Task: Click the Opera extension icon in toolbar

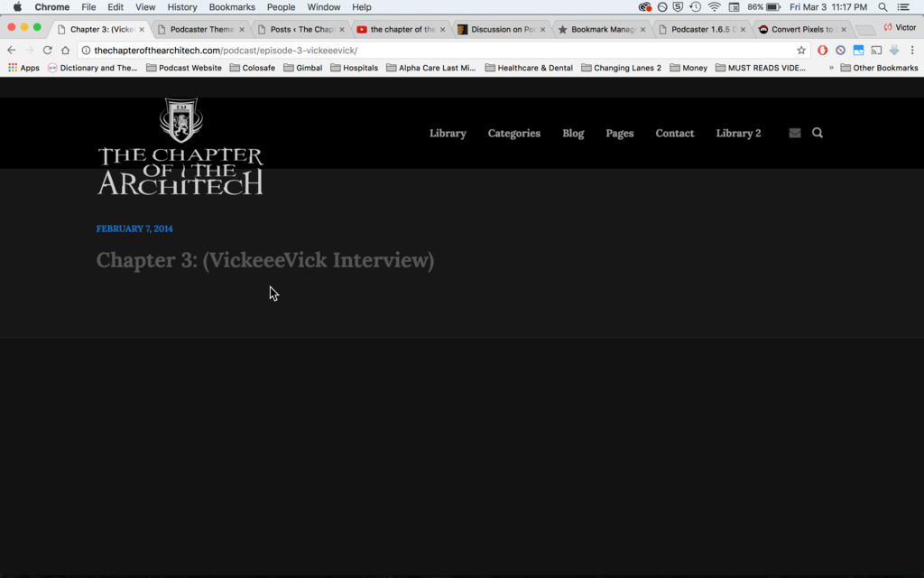Action: coord(822,51)
